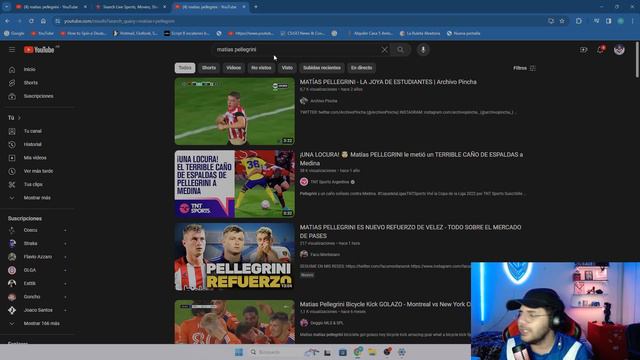Select the En directo filter chip

pos(361,68)
